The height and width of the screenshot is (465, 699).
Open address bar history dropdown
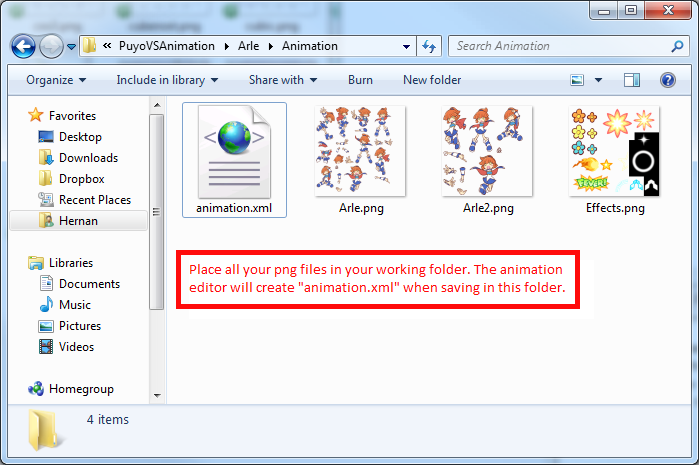pyautogui.click(x=407, y=46)
